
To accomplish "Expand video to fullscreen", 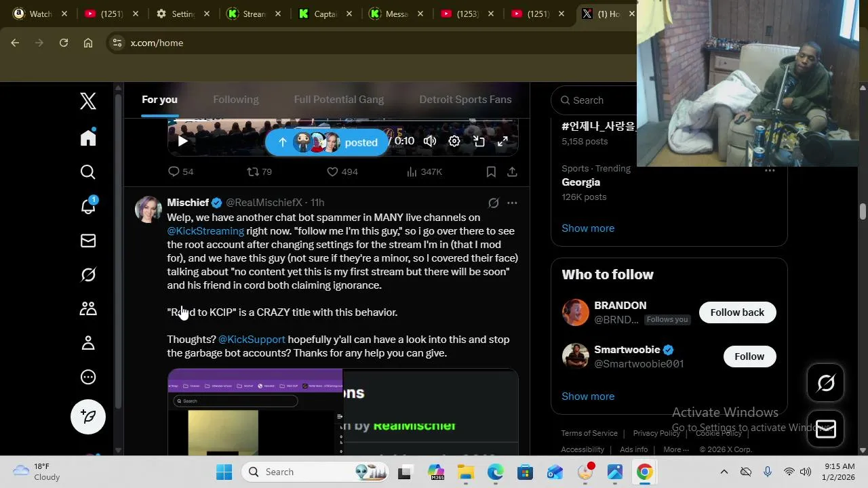I will click(502, 141).
